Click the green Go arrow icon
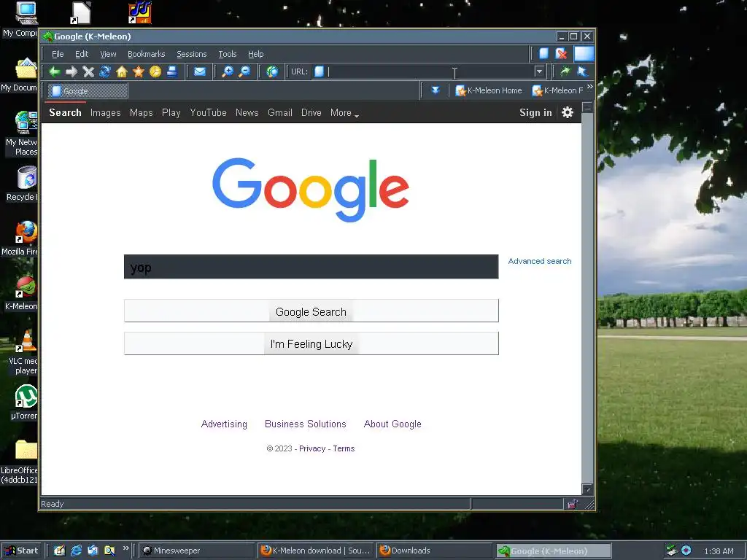 click(565, 71)
